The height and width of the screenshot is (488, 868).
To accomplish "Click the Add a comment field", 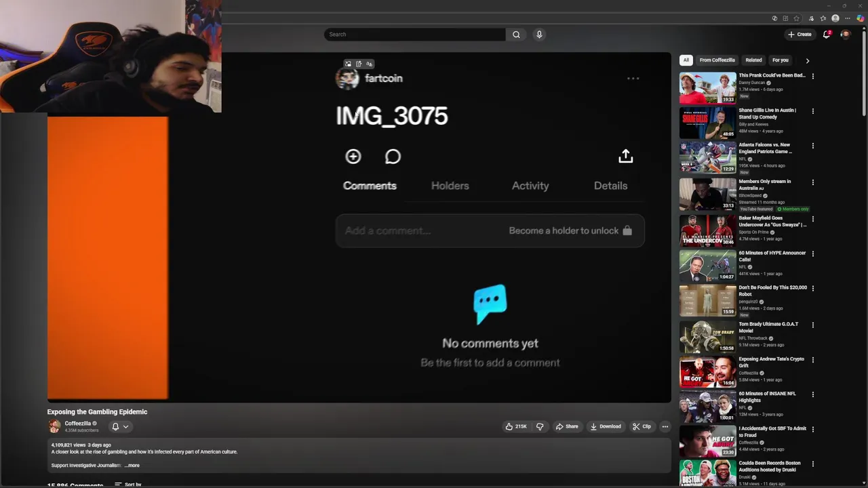I will tap(490, 230).
